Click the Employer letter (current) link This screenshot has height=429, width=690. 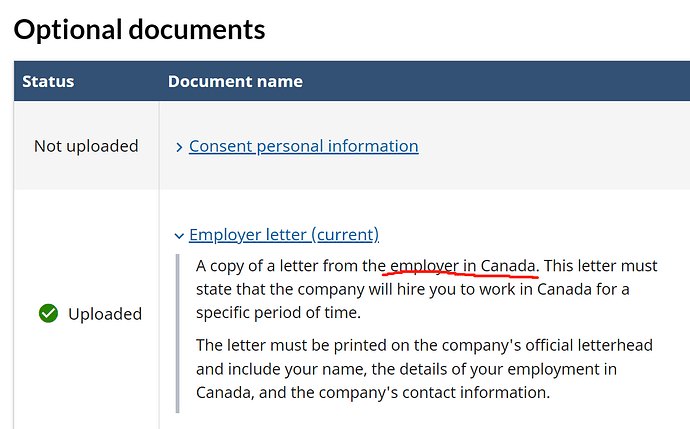(284, 235)
